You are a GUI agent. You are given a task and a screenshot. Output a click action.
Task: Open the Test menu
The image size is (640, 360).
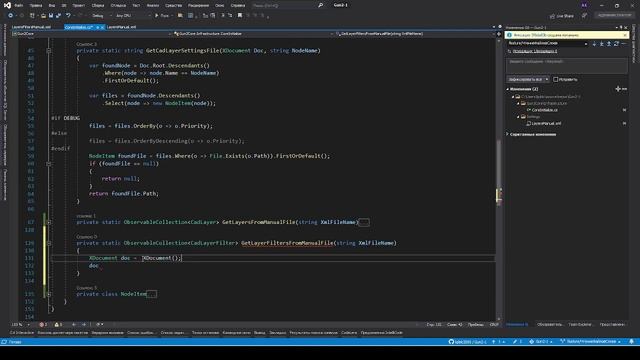(136, 5)
